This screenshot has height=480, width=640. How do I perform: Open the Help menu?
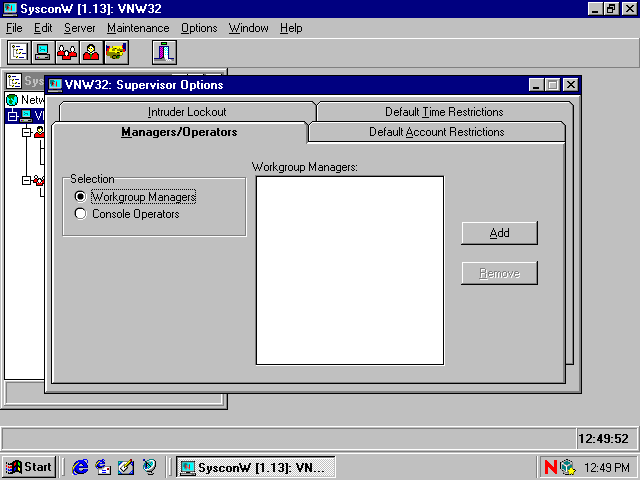(x=291, y=28)
